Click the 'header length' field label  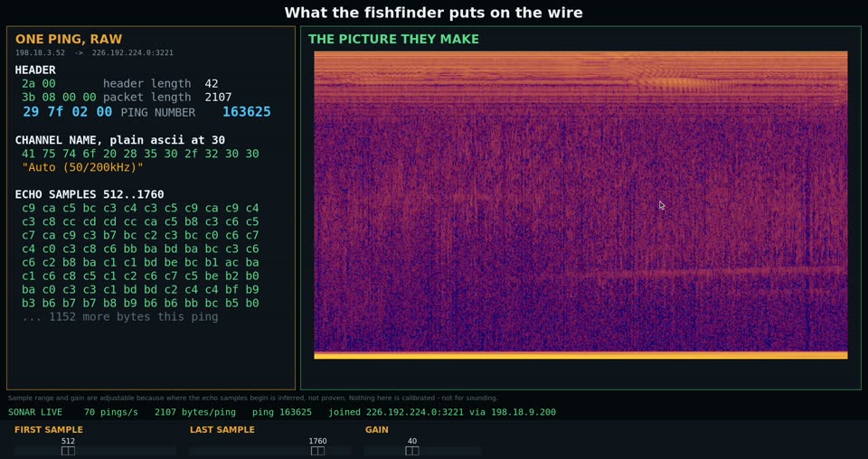click(147, 84)
